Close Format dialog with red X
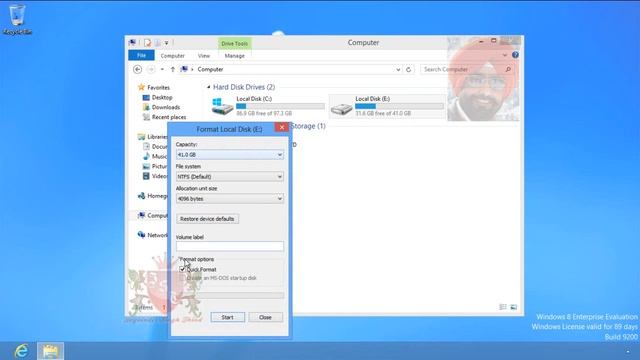Image resolution: width=640 pixels, height=360 pixels. 282,127
